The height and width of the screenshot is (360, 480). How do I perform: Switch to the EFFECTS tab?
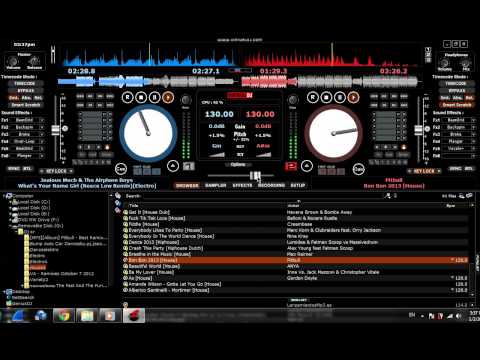point(242,185)
